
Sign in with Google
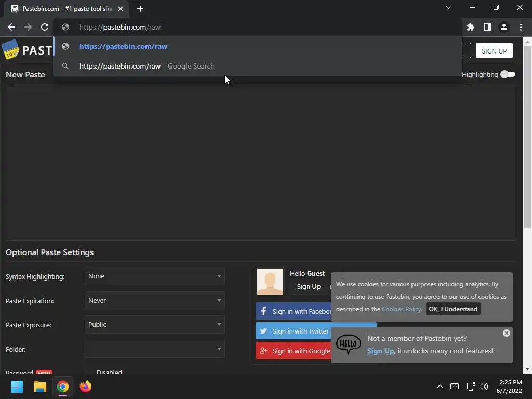294,351
